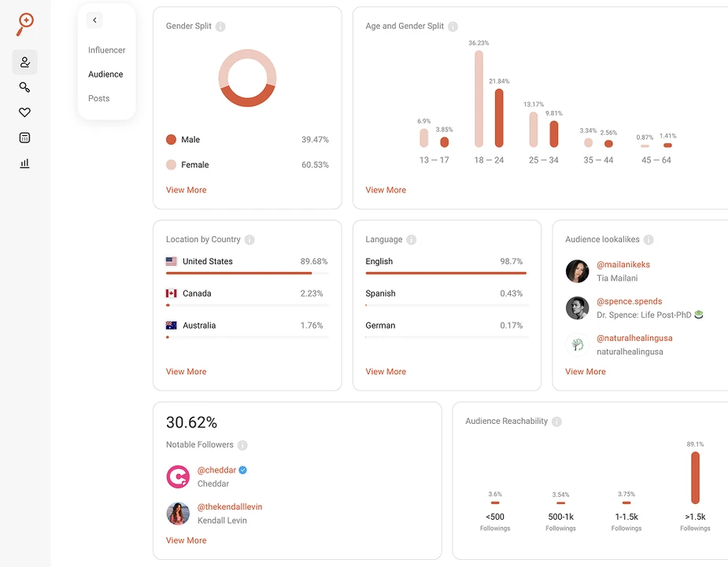Viewport: 728px width, 567px height.
Task: Collapse the navigation panel with the back chevron
Action: (94, 20)
